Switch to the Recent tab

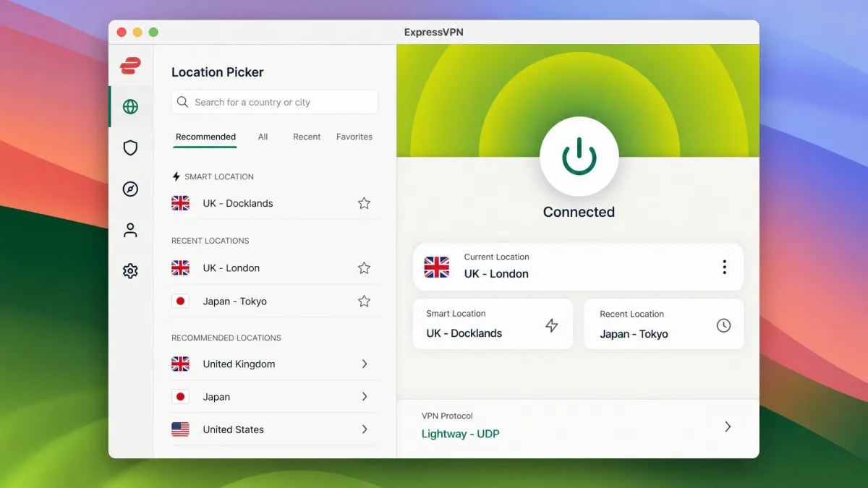[307, 137]
